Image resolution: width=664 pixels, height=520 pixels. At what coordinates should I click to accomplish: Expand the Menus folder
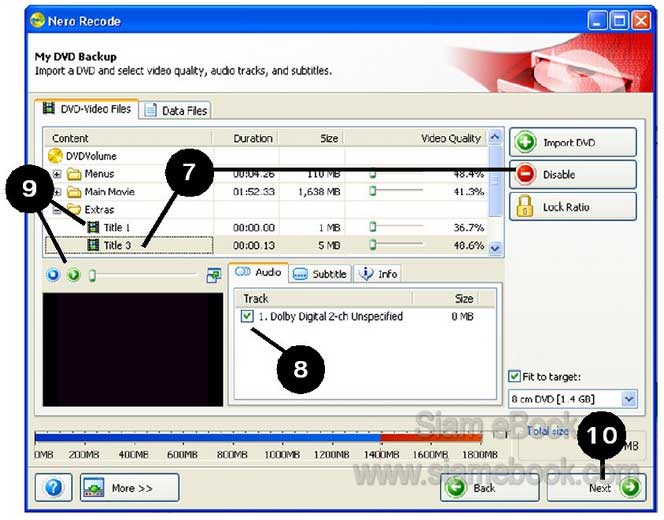tap(57, 174)
